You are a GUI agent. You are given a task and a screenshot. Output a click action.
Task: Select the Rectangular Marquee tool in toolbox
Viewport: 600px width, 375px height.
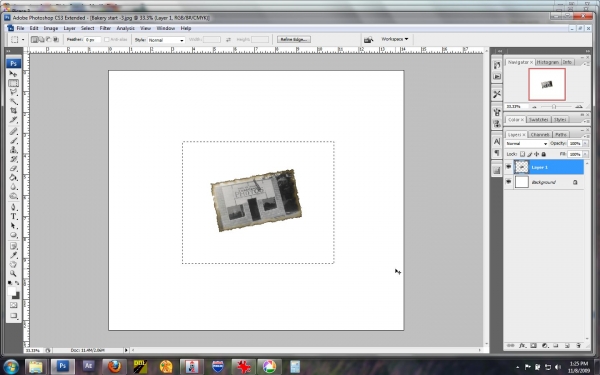click(x=13, y=83)
